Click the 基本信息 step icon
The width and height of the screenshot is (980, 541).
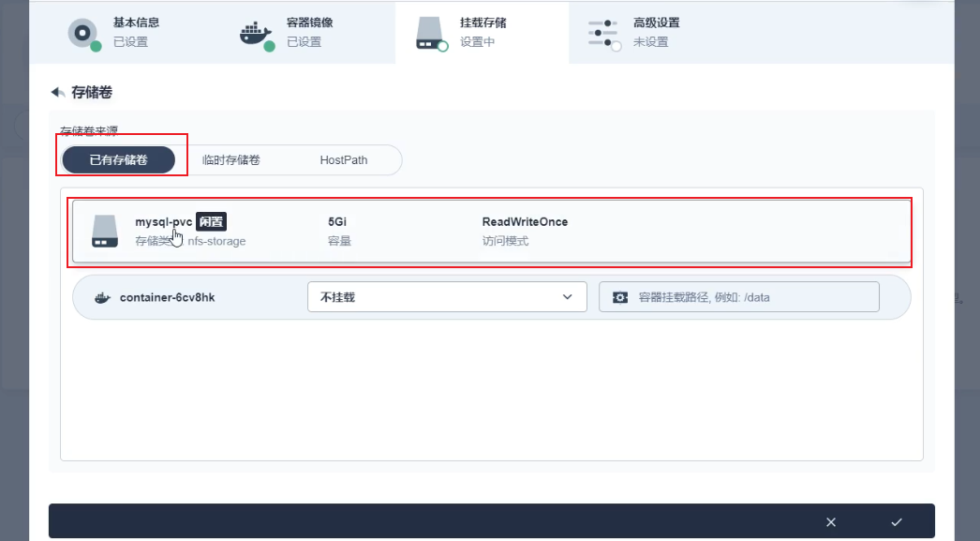(83, 34)
